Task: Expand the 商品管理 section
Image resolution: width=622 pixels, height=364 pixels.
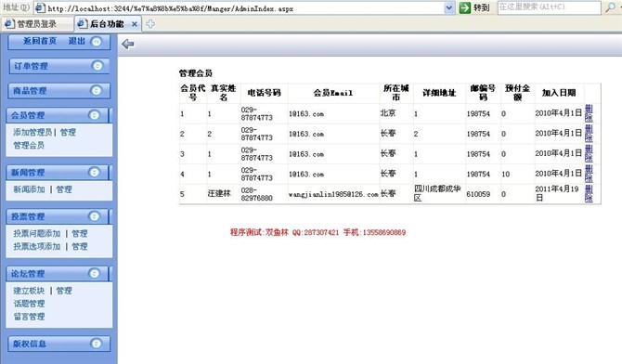Action: pyautogui.click(x=96, y=90)
